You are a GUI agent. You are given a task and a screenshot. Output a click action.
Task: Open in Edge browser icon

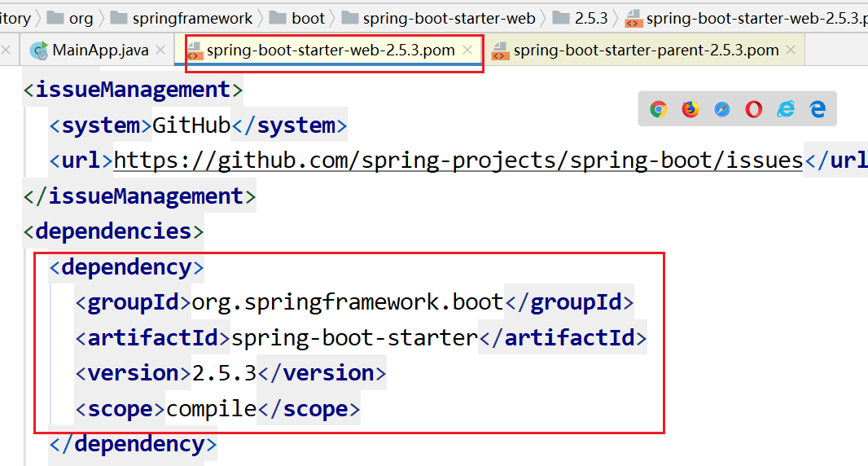tap(818, 109)
